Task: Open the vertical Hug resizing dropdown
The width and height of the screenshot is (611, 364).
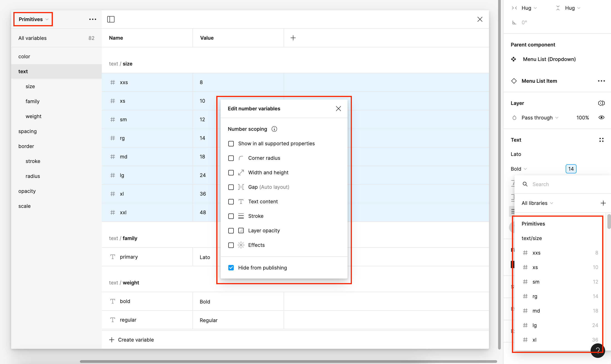Action: (573, 8)
